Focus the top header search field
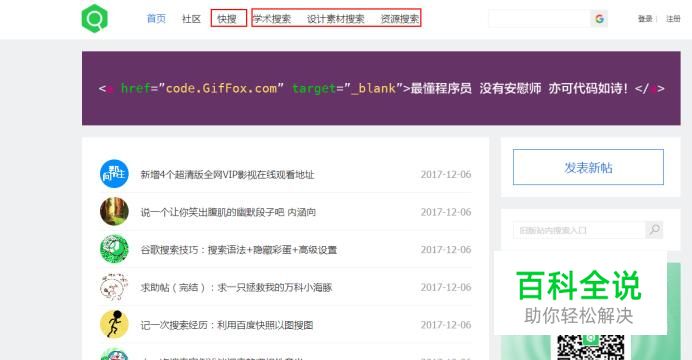 click(539, 19)
